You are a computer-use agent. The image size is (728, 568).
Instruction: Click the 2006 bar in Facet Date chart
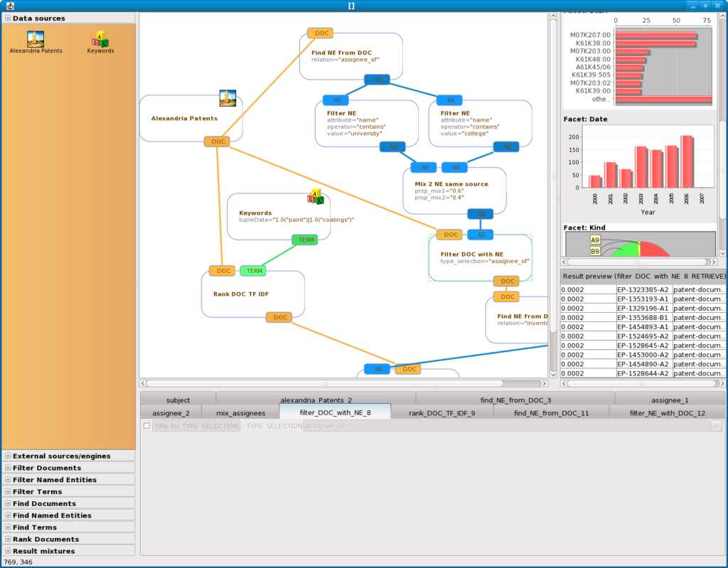coord(687,161)
